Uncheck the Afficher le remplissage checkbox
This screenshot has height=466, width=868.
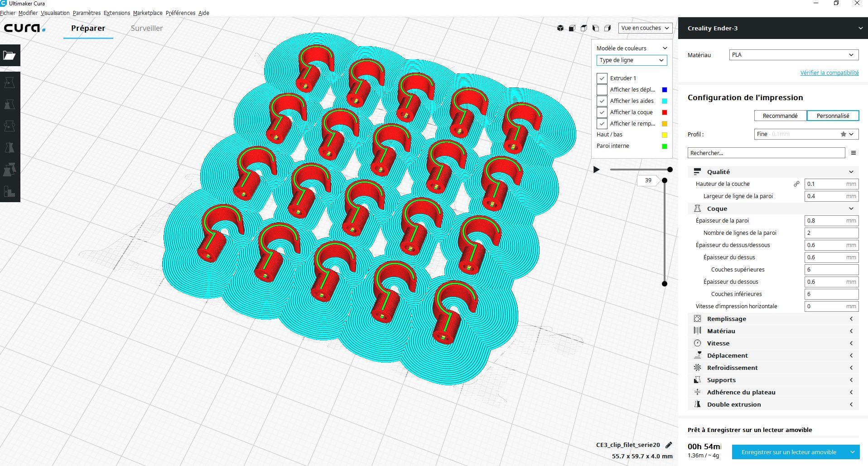[602, 124]
